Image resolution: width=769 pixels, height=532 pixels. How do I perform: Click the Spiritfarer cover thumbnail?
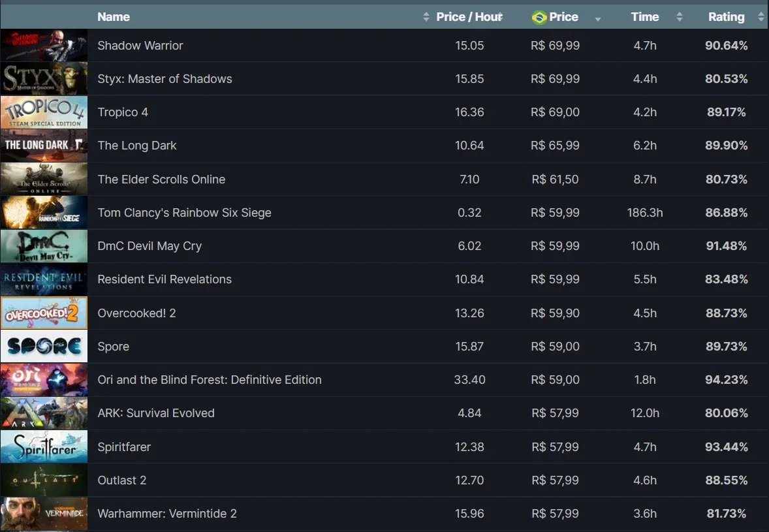pyautogui.click(x=44, y=446)
